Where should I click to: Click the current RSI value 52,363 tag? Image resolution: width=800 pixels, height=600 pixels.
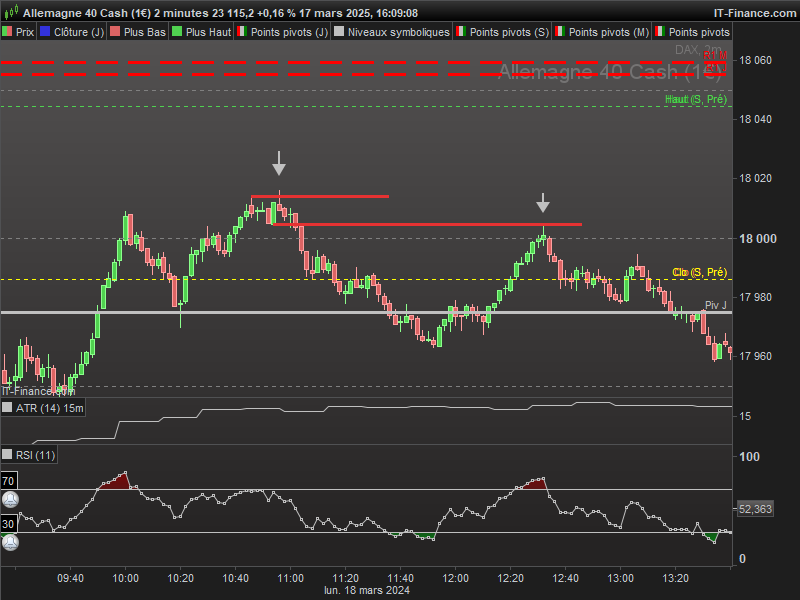click(755, 509)
